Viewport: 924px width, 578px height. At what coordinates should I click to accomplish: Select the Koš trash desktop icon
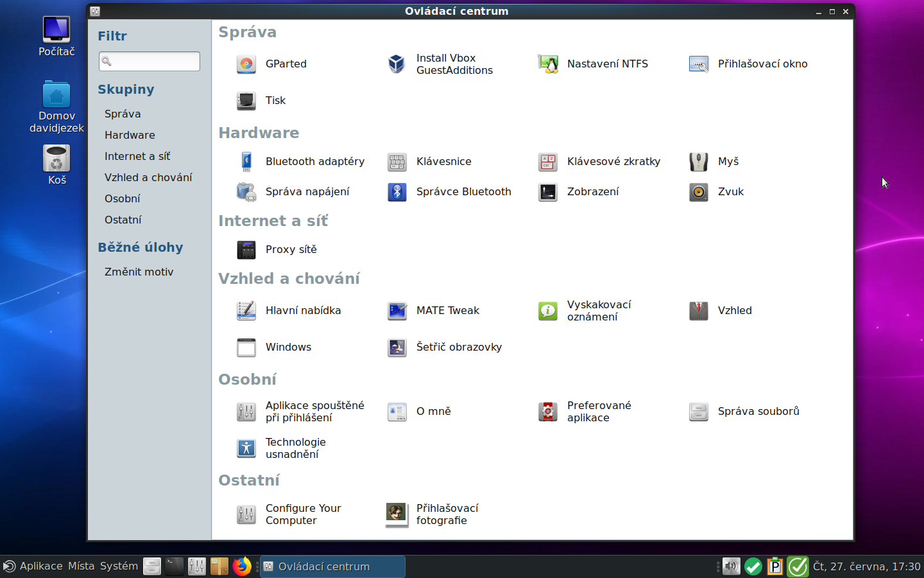56,164
